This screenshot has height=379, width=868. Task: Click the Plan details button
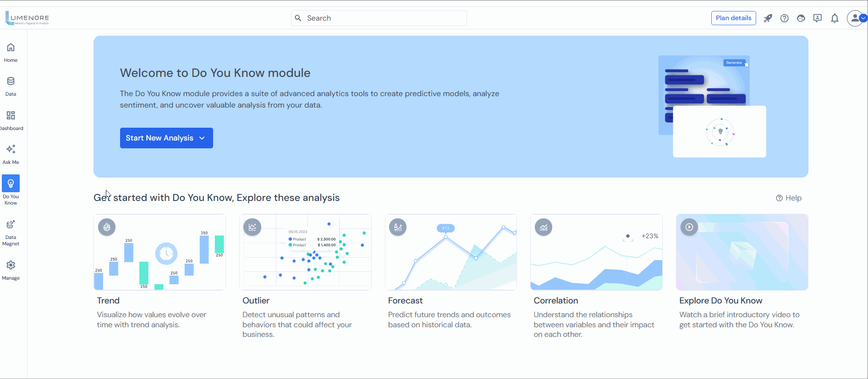click(x=733, y=18)
